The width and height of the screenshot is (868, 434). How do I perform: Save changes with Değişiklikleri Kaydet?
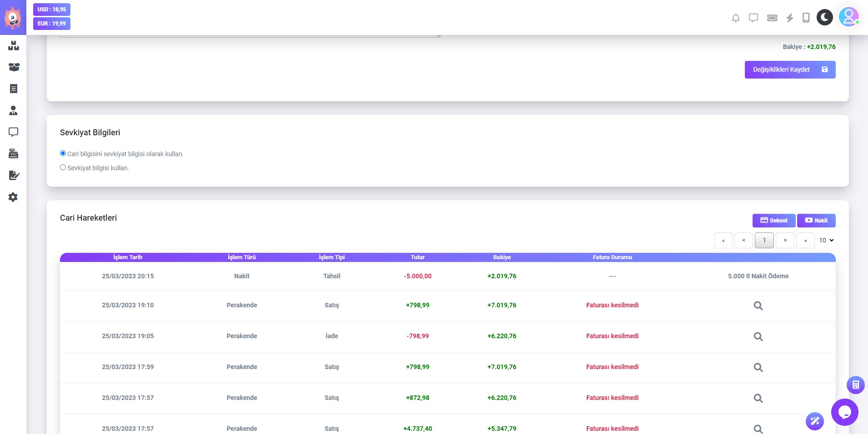click(790, 69)
